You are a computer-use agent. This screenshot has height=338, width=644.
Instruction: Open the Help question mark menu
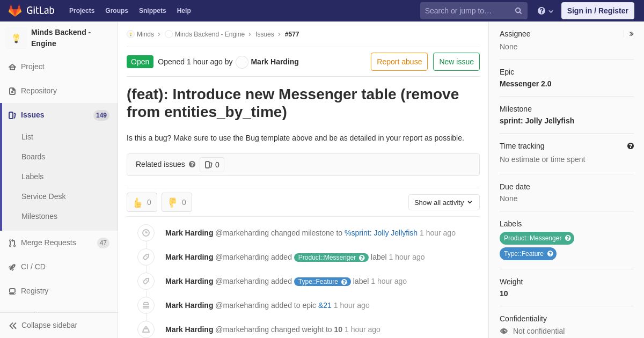pos(545,11)
